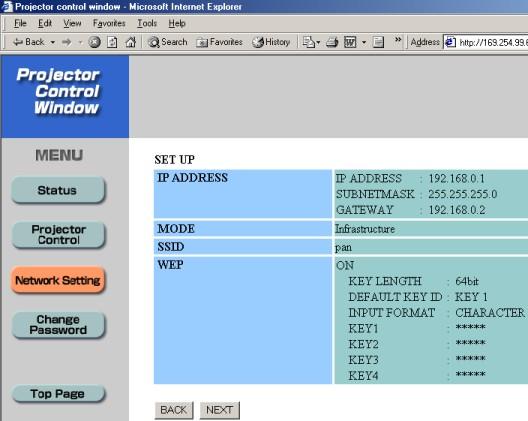Click the default key ID value KEY 1
528x421 pixels.
coord(471,297)
